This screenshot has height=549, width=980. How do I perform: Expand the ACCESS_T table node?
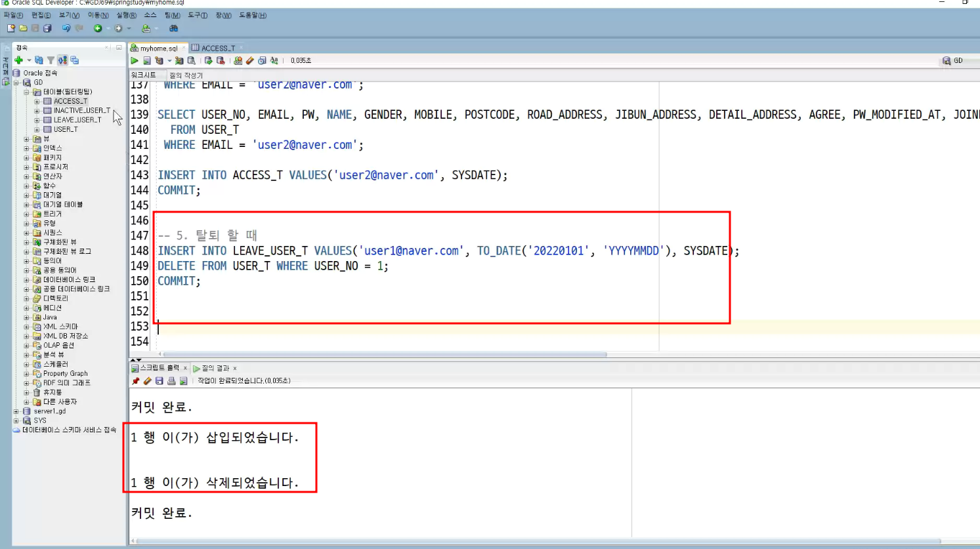pyautogui.click(x=37, y=101)
